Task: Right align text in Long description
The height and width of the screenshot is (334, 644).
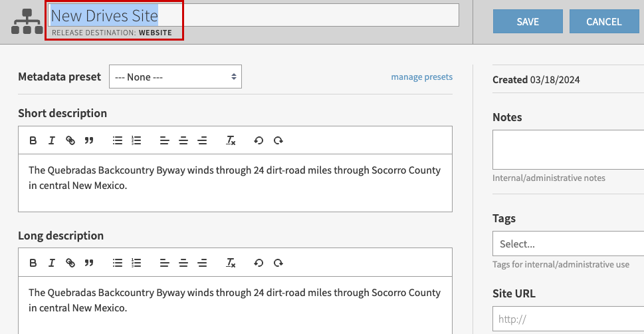Action: [x=202, y=263]
